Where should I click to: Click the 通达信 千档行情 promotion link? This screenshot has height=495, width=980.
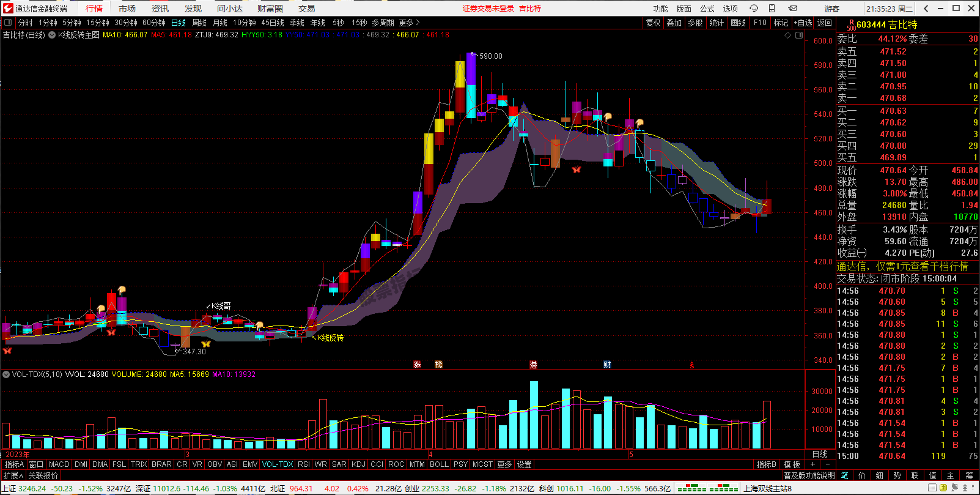point(902,266)
